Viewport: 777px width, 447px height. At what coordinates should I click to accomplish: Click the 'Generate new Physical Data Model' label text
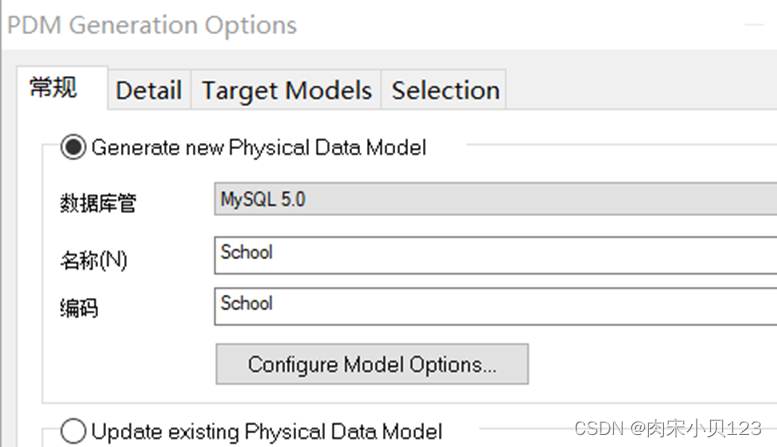259,148
